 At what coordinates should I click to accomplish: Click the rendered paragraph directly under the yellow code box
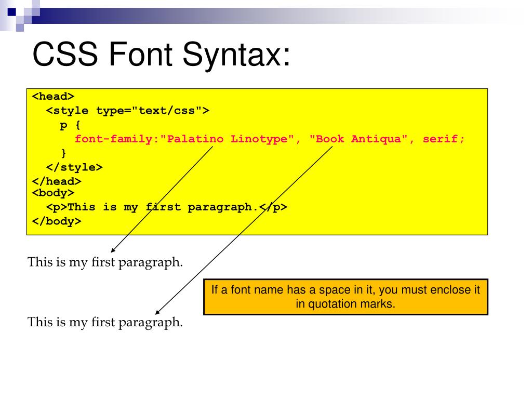coord(105,262)
